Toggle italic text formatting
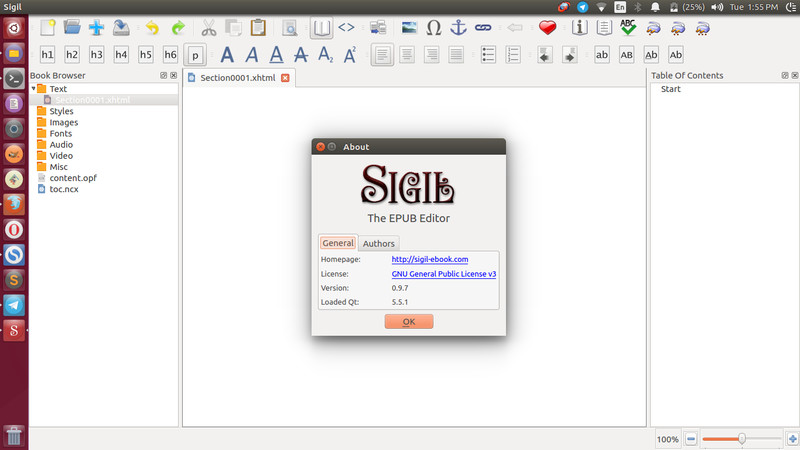The image size is (800, 450). point(252,55)
